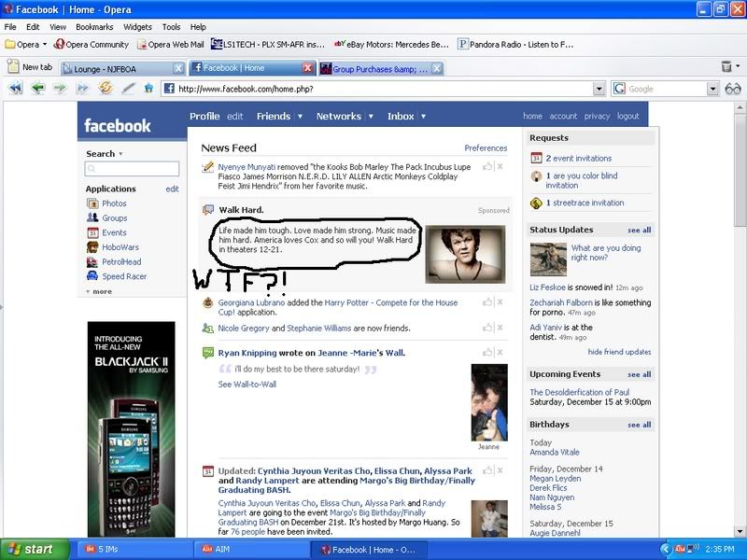Open eBay Motors bookmark in bookmarks bar
747x560 pixels.
coord(391,44)
